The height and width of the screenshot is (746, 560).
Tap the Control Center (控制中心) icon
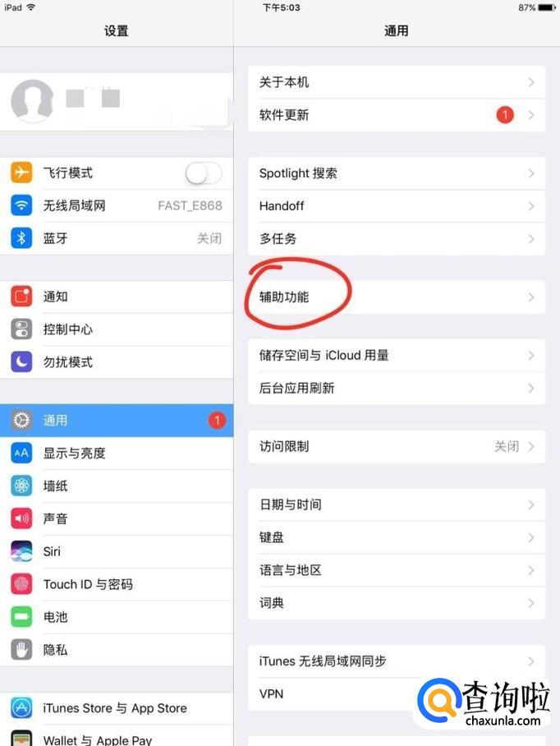click(x=21, y=329)
